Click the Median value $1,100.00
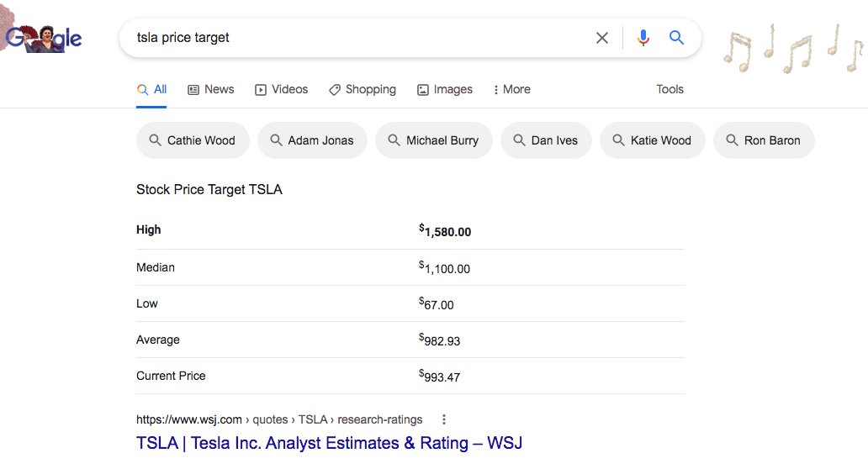 445,267
